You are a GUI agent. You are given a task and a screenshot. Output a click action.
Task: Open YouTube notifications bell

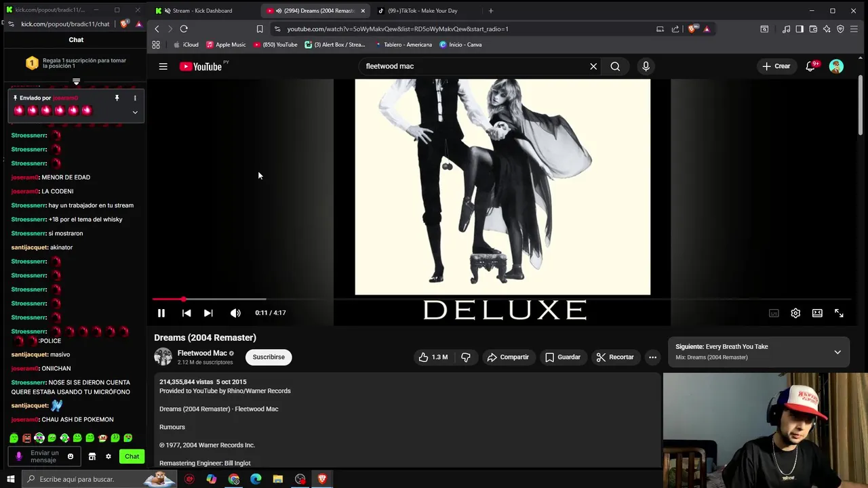tap(810, 66)
